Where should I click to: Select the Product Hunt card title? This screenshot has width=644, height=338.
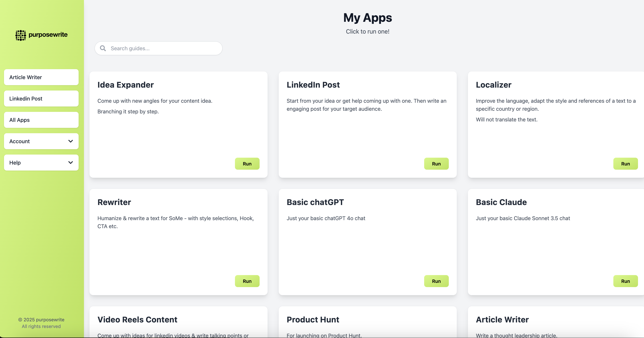[313, 320]
